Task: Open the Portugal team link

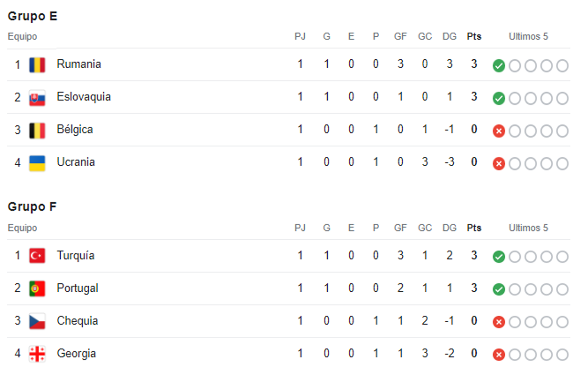Action: (x=77, y=288)
